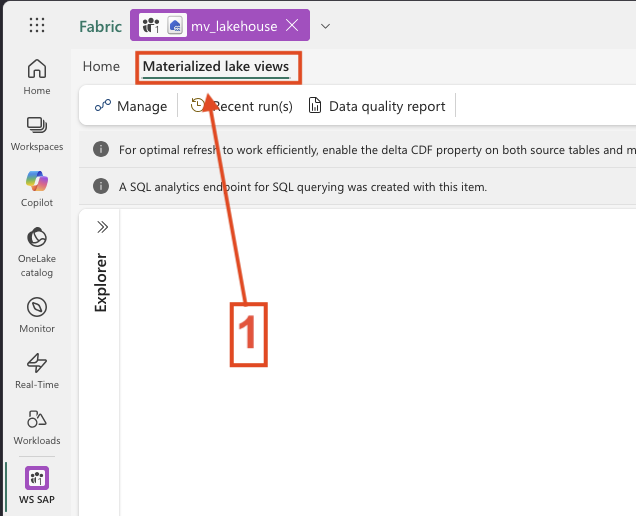The image size is (636, 516).
Task: Open Workloads from the sidebar
Action: click(37, 427)
